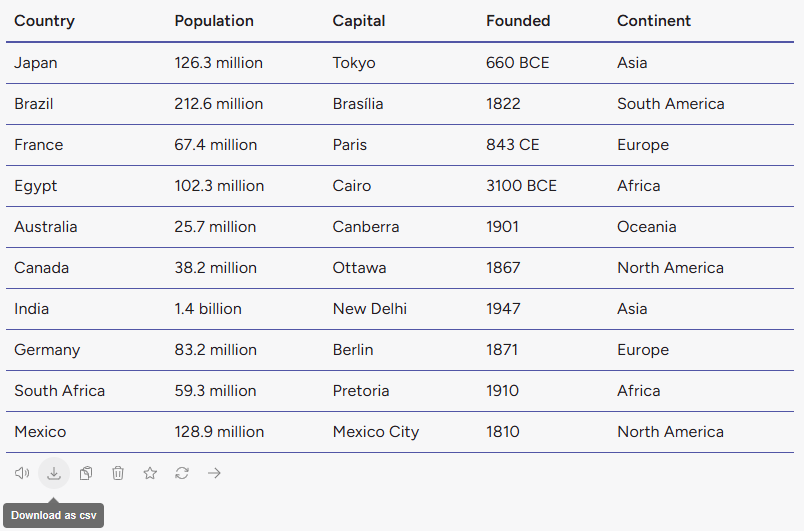Regenerate response using refresh arrows icon
The height and width of the screenshot is (531, 804).
(x=182, y=473)
